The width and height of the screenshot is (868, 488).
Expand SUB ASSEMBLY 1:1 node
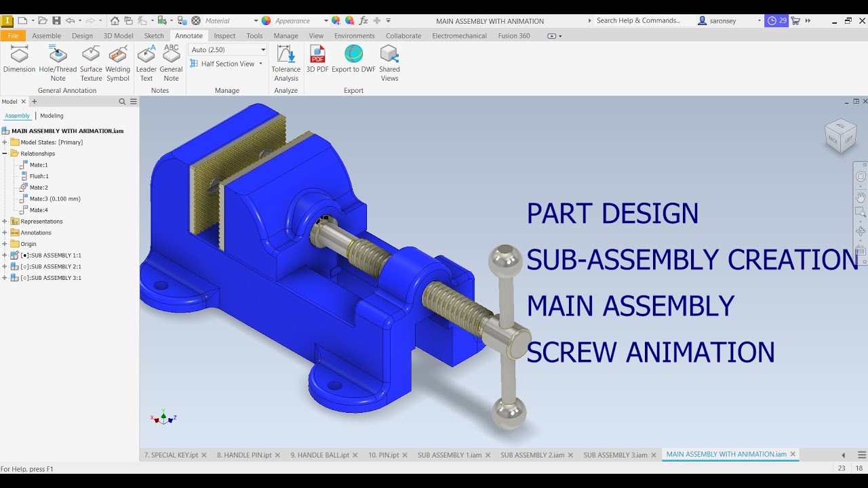[5, 256]
